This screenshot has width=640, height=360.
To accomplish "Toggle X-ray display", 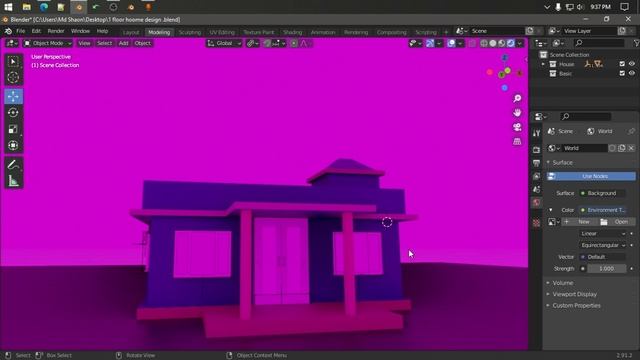I will [x=472, y=43].
